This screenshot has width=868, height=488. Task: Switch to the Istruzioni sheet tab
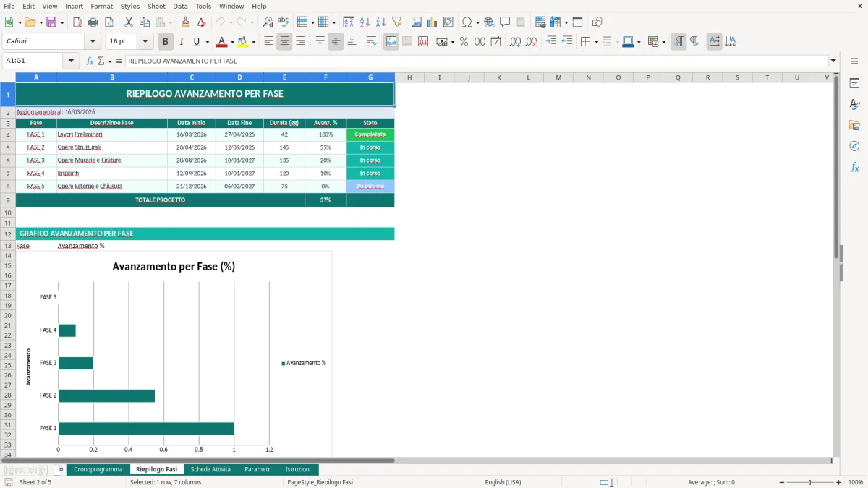pos(298,469)
